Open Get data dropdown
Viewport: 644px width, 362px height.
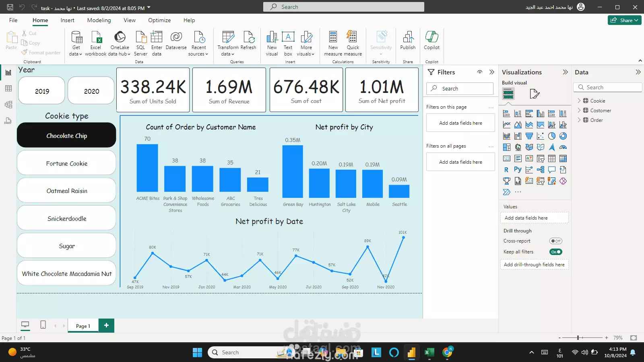(x=76, y=43)
